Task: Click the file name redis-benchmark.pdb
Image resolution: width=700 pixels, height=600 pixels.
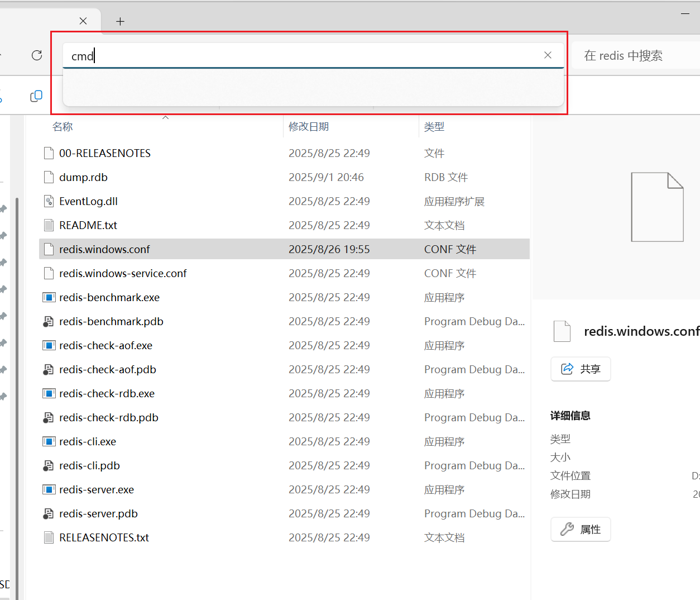Action: coord(111,321)
